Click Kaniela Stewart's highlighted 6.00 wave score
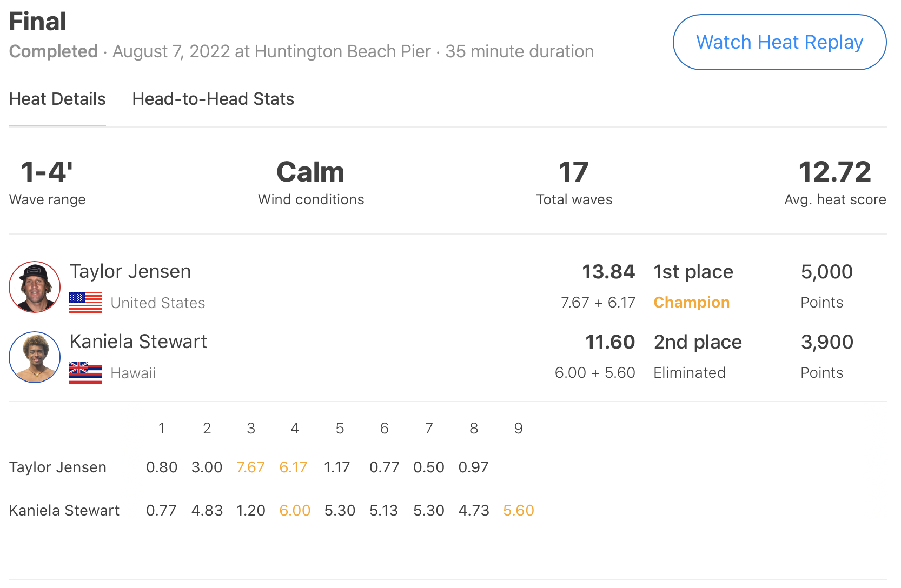 [x=295, y=511]
